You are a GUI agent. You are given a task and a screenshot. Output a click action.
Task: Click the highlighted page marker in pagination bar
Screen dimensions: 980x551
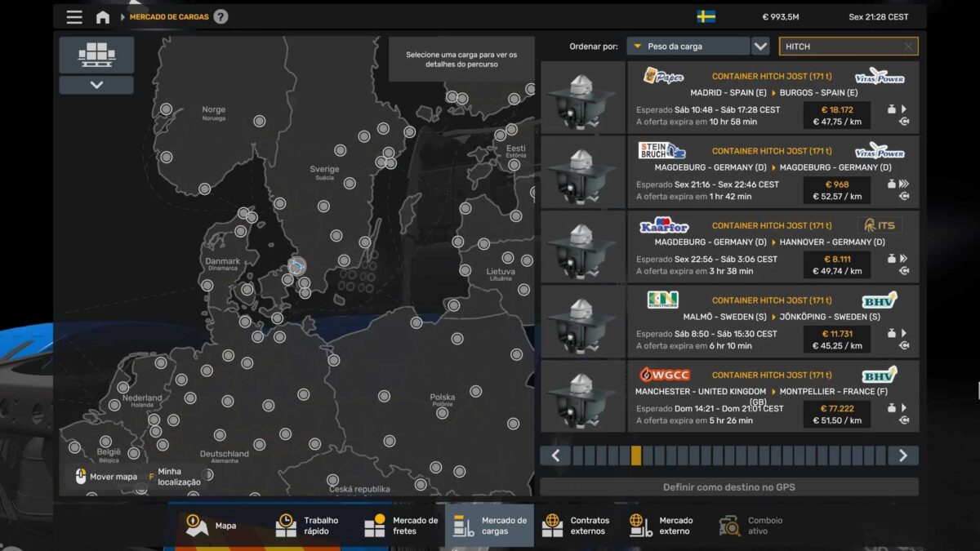click(636, 455)
